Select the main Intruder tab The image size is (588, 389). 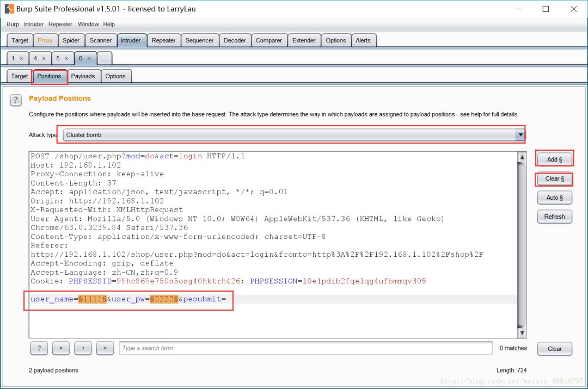click(x=131, y=40)
